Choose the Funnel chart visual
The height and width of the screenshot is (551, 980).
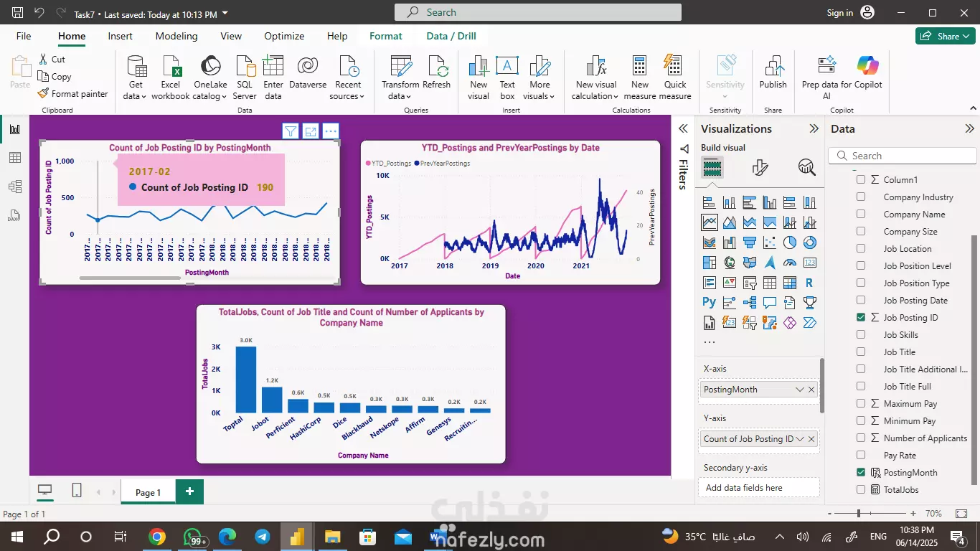point(750,242)
